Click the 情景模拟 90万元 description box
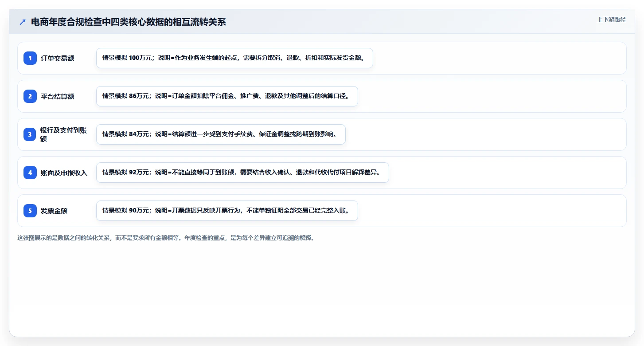This screenshot has width=644, height=346. point(227,211)
